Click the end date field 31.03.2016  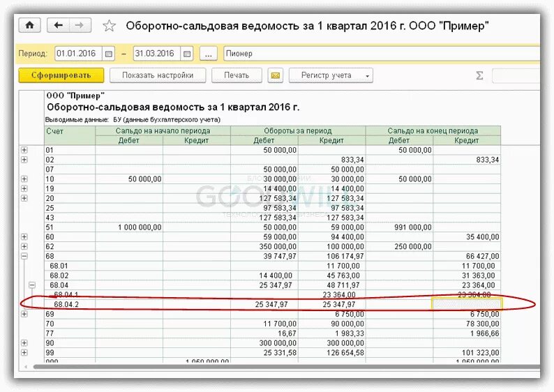pyautogui.click(x=157, y=54)
